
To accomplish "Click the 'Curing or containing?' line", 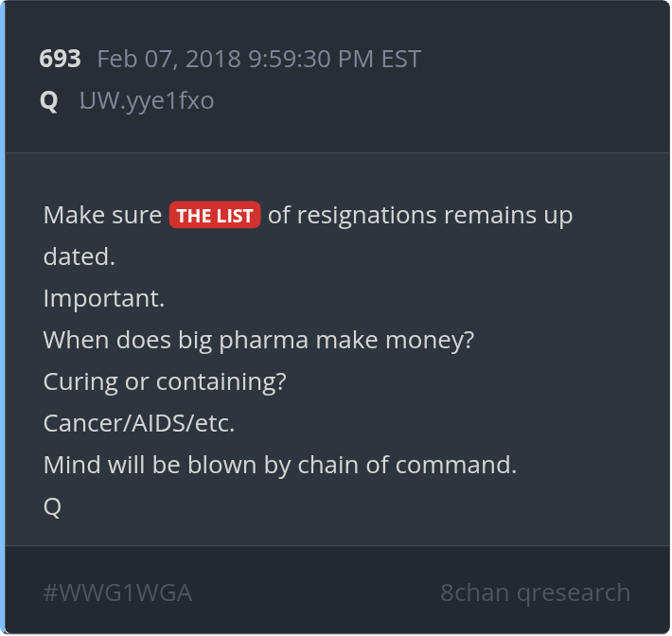I will (165, 381).
